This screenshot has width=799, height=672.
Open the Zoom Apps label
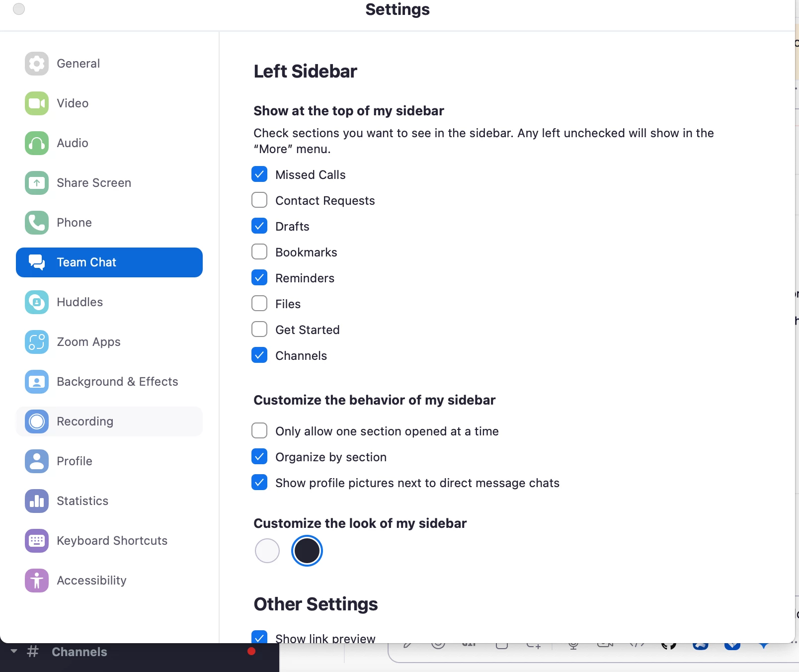[88, 342]
